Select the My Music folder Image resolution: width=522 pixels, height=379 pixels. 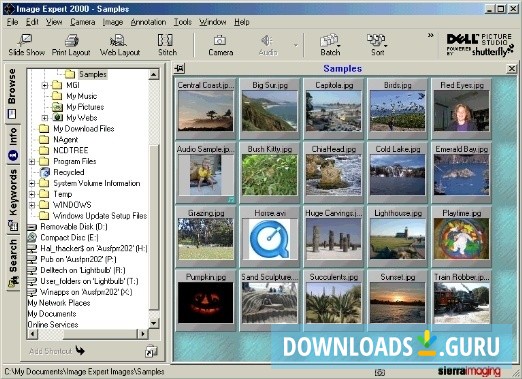click(82, 96)
